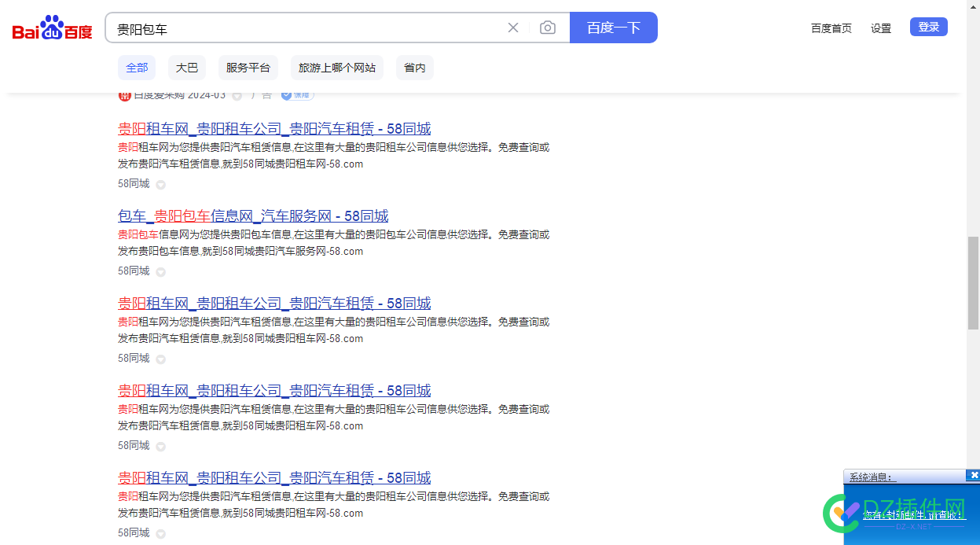Click the 百度爱采购 source icon
Image resolution: width=980 pixels, height=545 pixels.
[x=124, y=96]
